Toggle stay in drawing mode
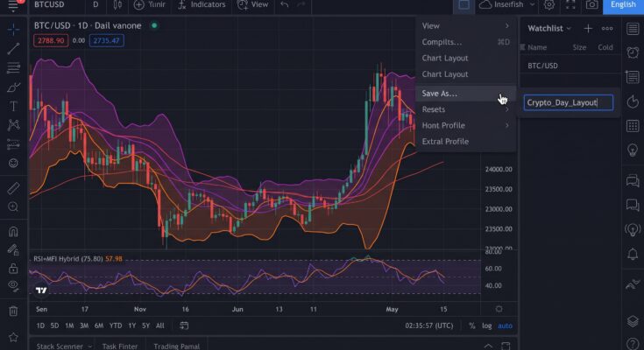The width and height of the screenshot is (644, 350). pyautogui.click(x=13, y=250)
